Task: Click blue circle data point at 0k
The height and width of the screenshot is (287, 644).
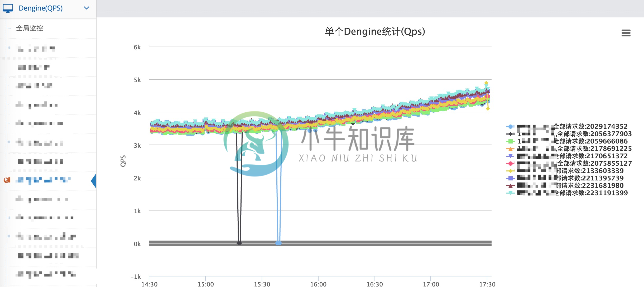Action: (278, 243)
